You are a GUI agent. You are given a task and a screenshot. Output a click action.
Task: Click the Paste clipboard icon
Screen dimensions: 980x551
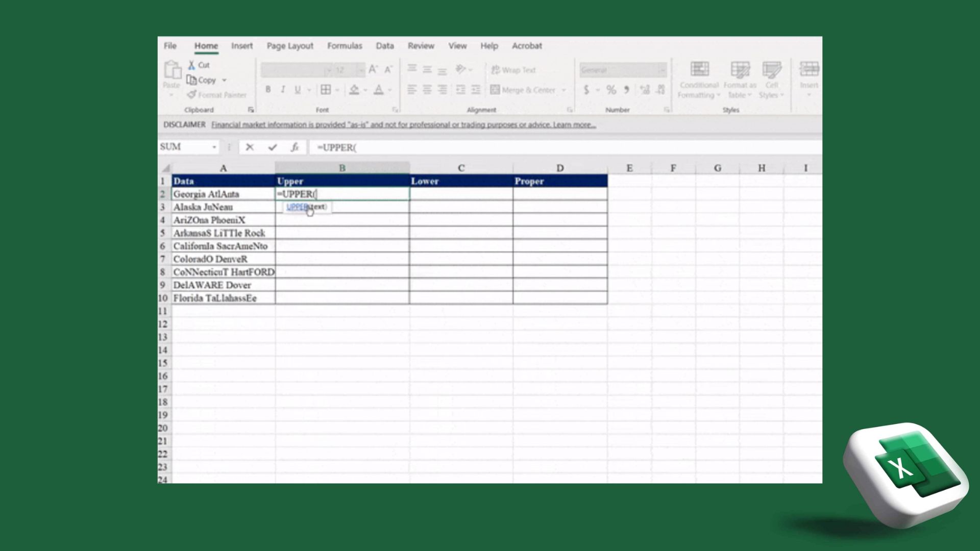pos(172,70)
